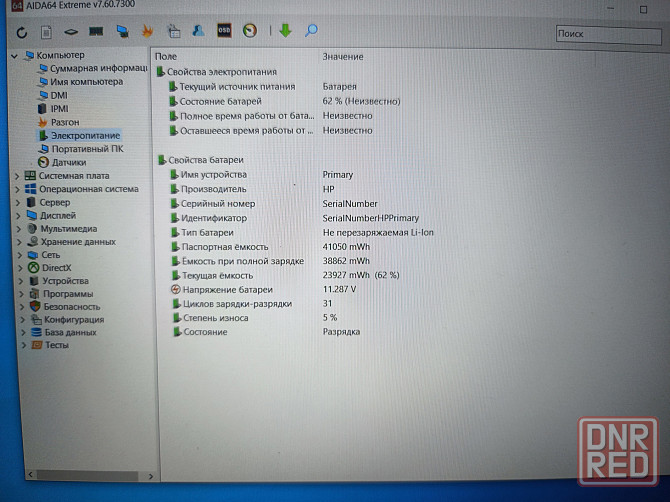Screen dimensions: 670x502
Task: Click the monitor diagnostics toolbar icon
Action: click(122, 31)
